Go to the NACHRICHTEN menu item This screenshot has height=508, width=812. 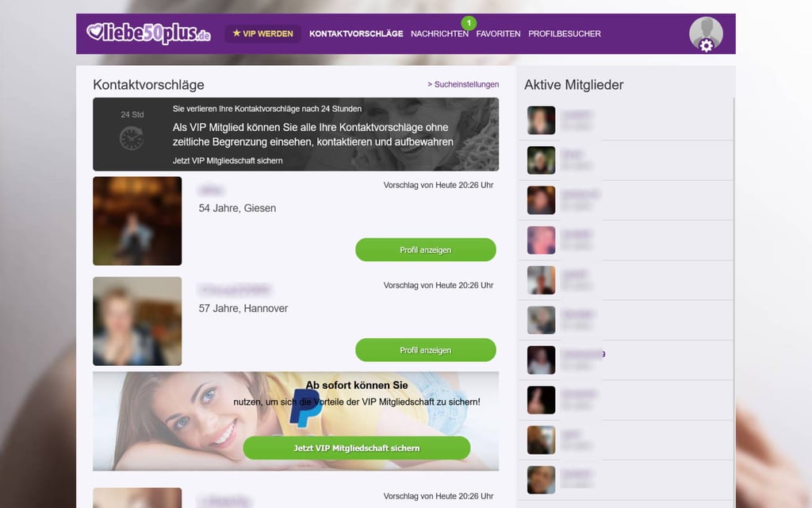[x=439, y=33]
